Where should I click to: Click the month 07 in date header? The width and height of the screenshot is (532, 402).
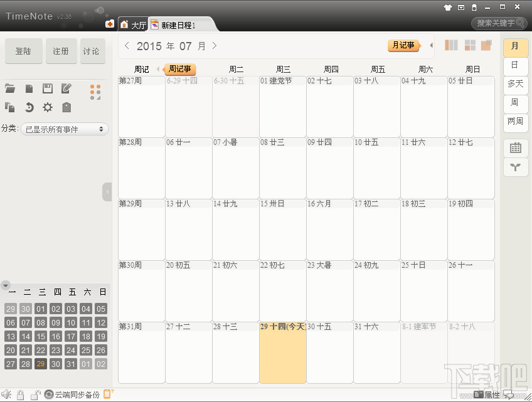pyautogui.click(x=186, y=46)
